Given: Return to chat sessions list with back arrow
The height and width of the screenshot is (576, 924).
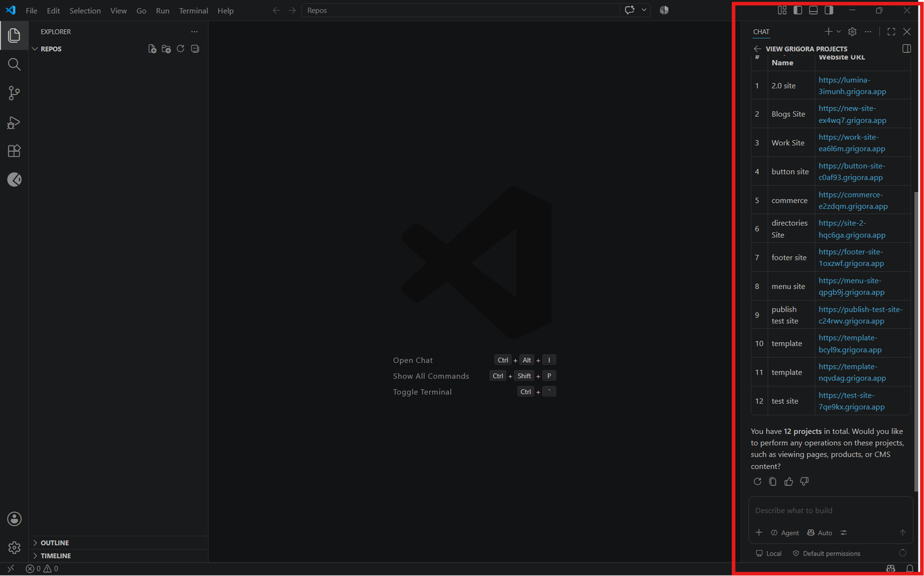Looking at the screenshot, I should [757, 49].
